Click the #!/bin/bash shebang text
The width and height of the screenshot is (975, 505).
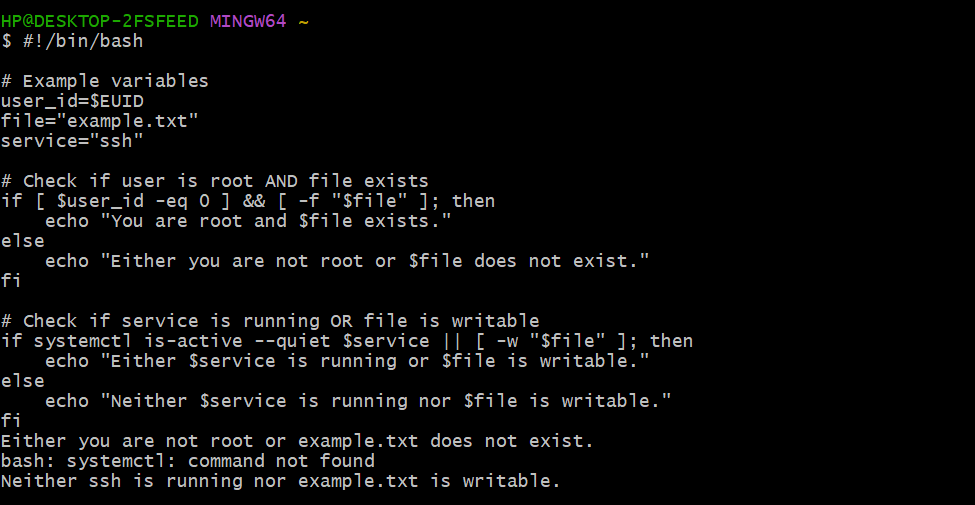pos(82,41)
